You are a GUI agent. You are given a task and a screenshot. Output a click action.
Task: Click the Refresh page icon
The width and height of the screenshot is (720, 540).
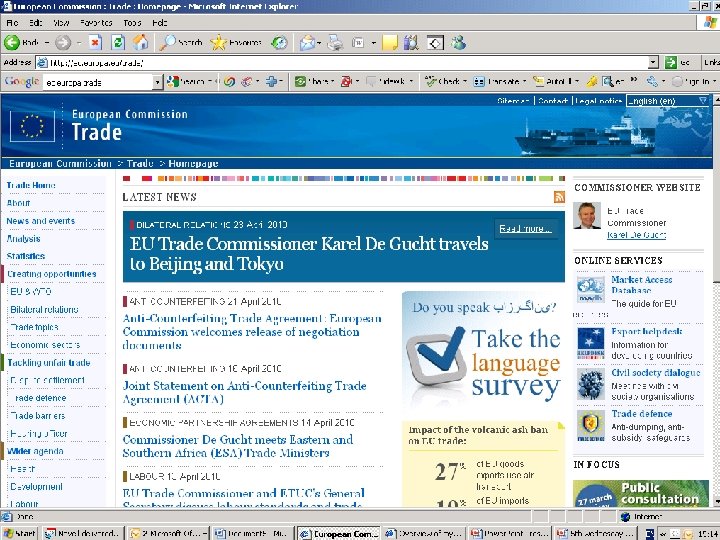tap(118, 43)
